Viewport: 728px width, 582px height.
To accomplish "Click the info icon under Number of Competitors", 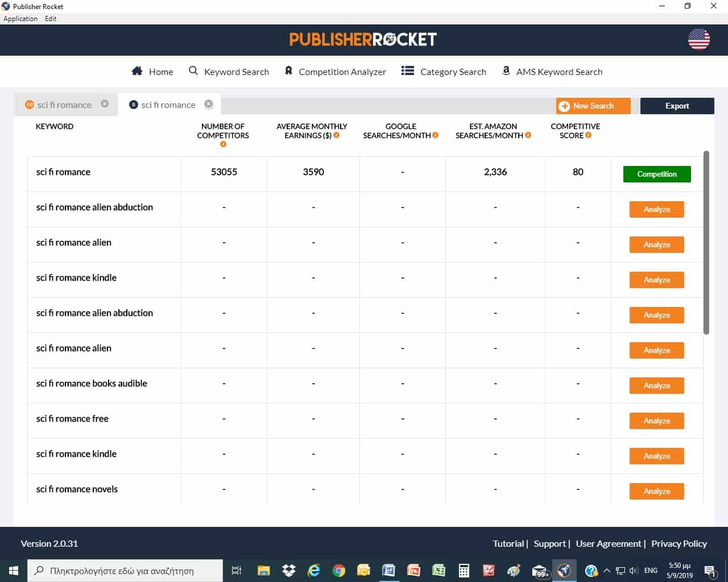I will coord(223,144).
